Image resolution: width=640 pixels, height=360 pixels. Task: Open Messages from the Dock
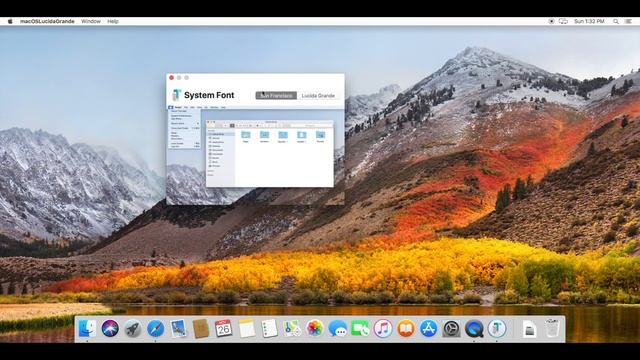click(338, 328)
